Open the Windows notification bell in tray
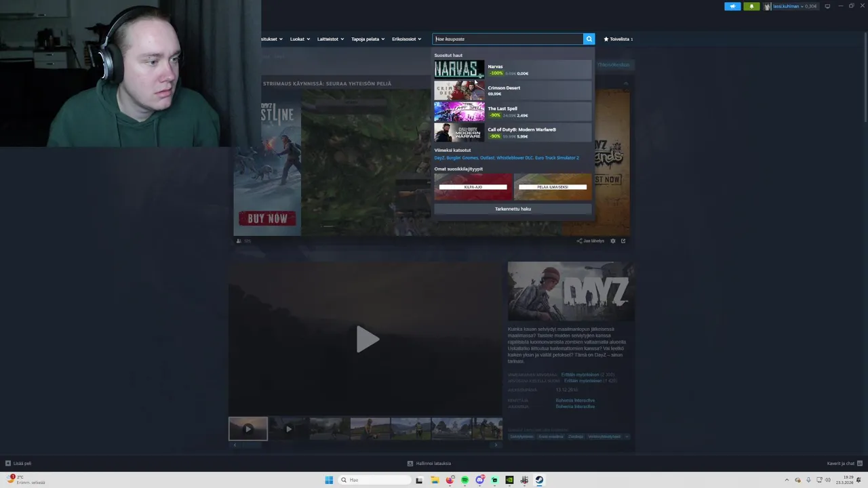Image resolution: width=868 pixels, height=488 pixels. point(859,480)
